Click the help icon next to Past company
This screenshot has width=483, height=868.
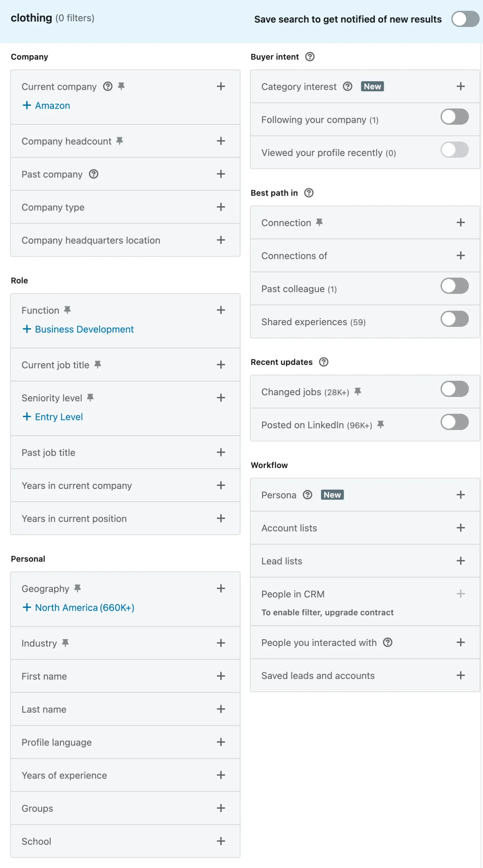click(x=94, y=174)
